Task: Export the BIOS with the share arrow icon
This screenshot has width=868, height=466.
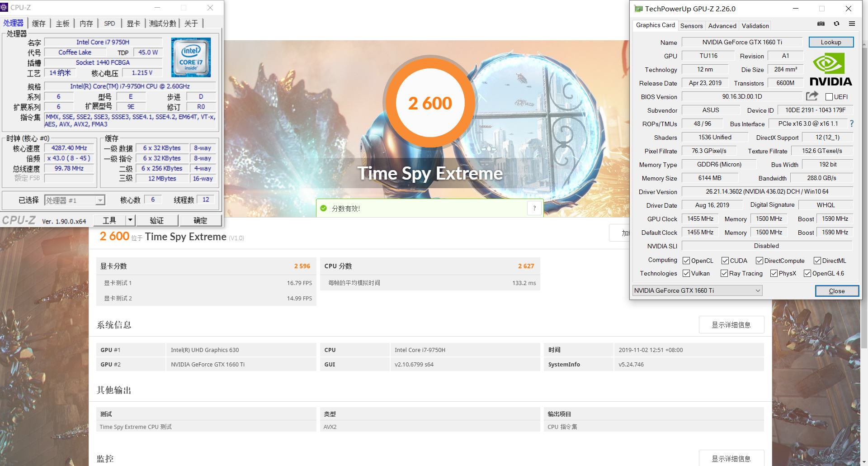Action: point(812,96)
